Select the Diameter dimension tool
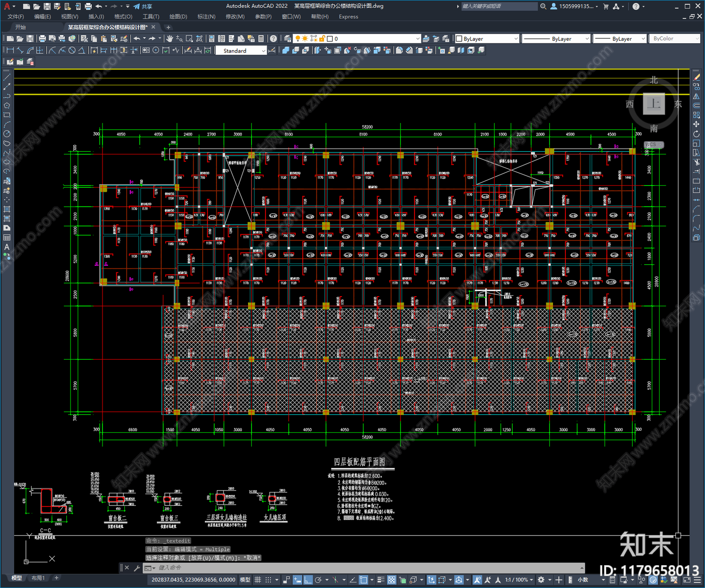Viewport: 705px width, 588px height. (72, 50)
